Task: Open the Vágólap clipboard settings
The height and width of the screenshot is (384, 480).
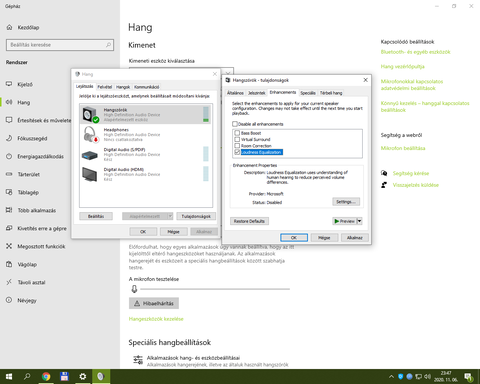Action: click(x=27, y=264)
